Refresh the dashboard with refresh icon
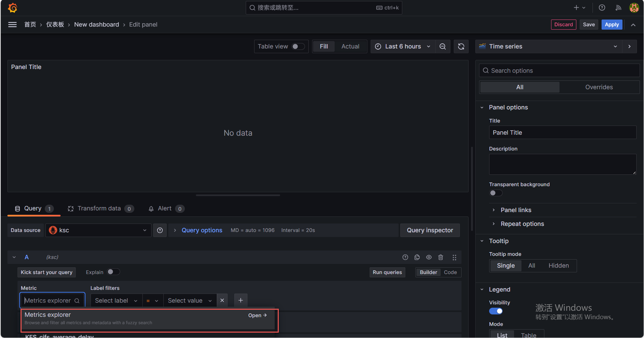This screenshot has width=644, height=338. tap(461, 46)
